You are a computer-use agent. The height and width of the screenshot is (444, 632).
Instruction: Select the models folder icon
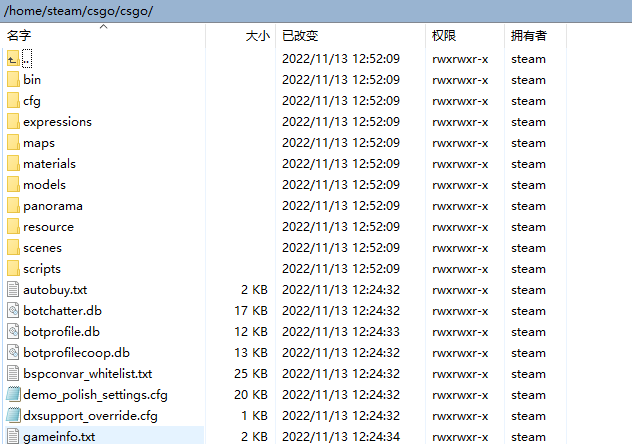tap(13, 184)
